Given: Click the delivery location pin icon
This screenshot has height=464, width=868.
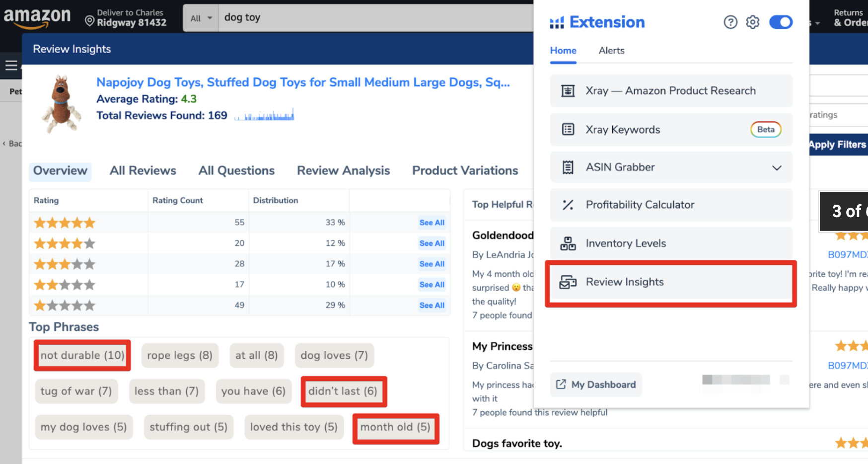Looking at the screenshot, I should [89, 20].
